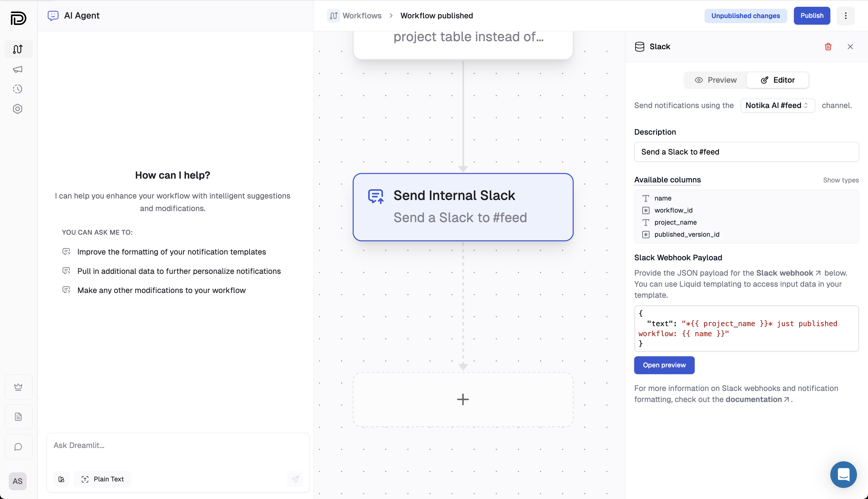Expand the Workflows breadcrumb menu
The height and width of the screenshot is (499, 868).
tap(362, 15)
